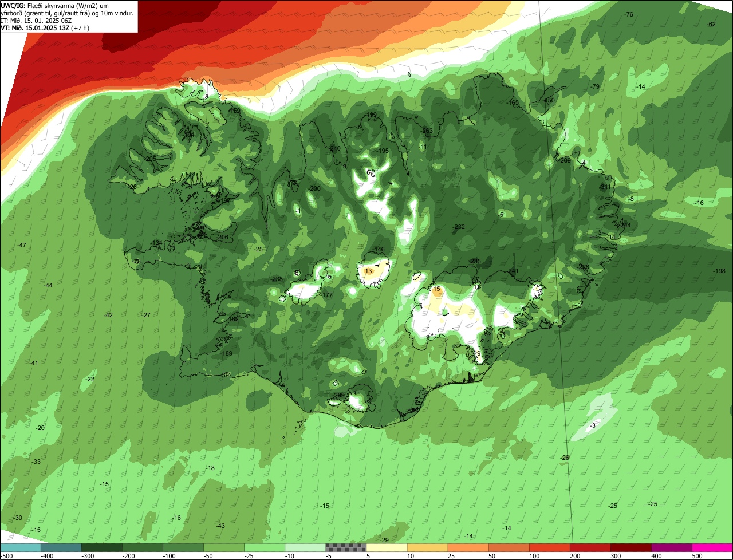Click the valid time 'VT: Mið. 15.01.2025 13Z (+7 h)'

point(44,27)
